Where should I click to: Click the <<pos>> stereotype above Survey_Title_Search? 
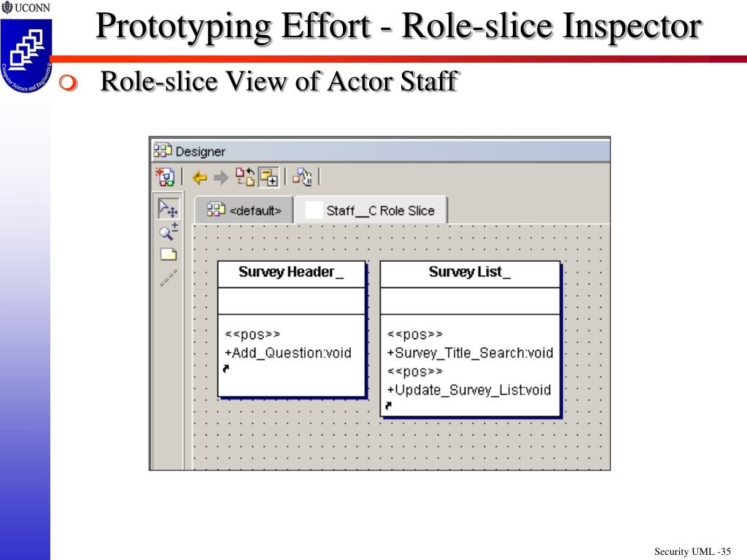pyautogui.click(x=414, y=335)
